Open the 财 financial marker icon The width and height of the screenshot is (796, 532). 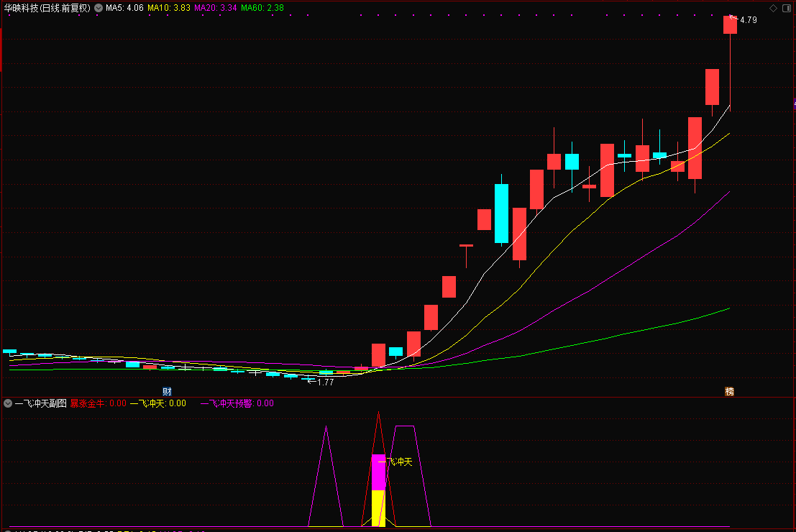(167, 391)
